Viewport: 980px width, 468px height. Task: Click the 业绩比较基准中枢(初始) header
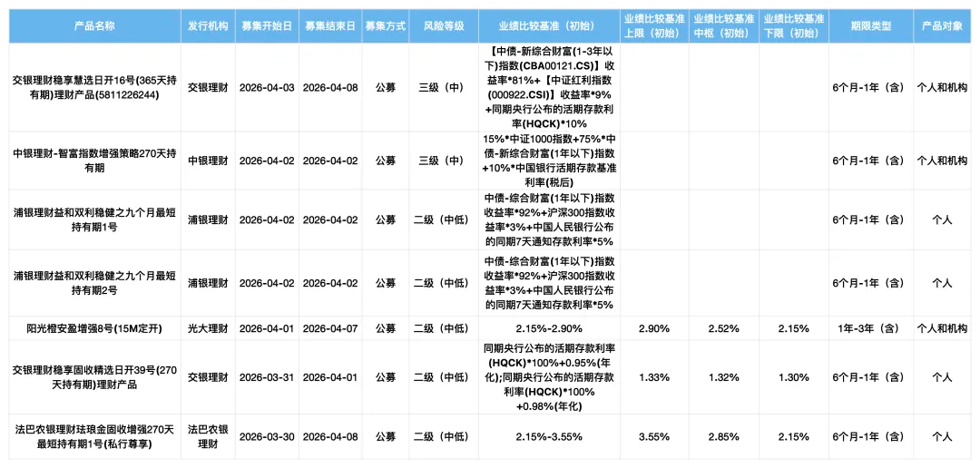click(724, 26)
